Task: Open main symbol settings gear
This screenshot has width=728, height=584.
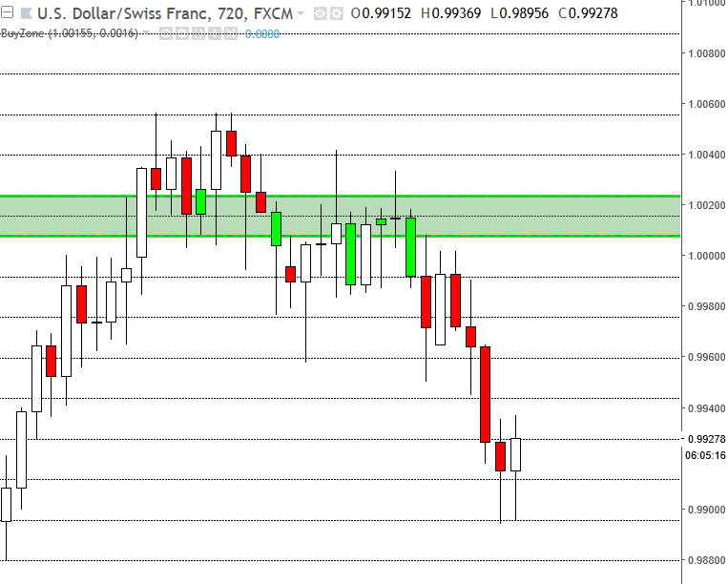Action: pyautogui.click(x=337, y=13)
